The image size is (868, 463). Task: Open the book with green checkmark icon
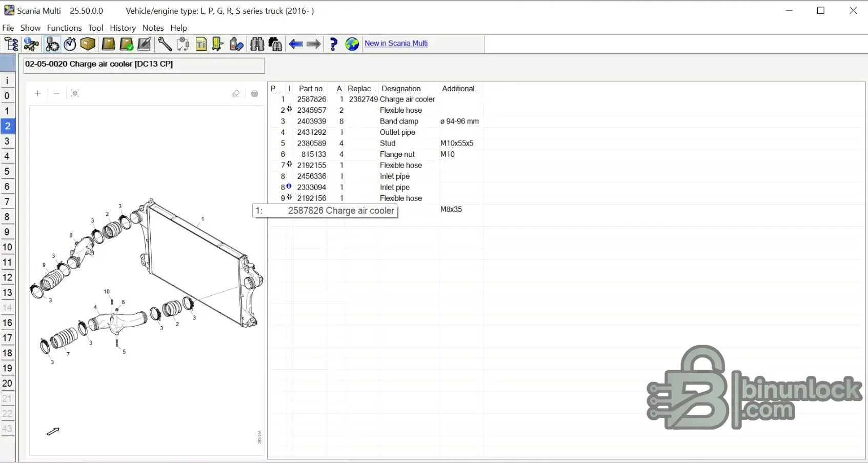[126, 44]
